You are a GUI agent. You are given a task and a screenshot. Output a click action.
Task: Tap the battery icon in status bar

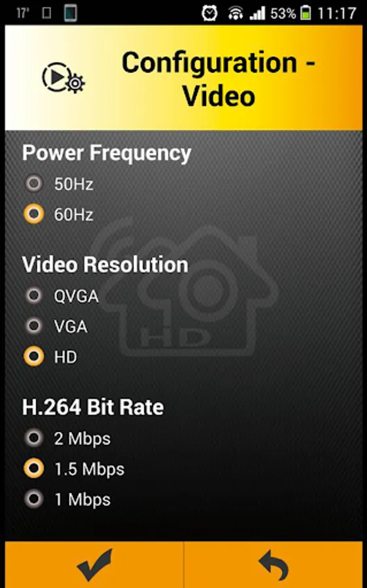[306, 14]
